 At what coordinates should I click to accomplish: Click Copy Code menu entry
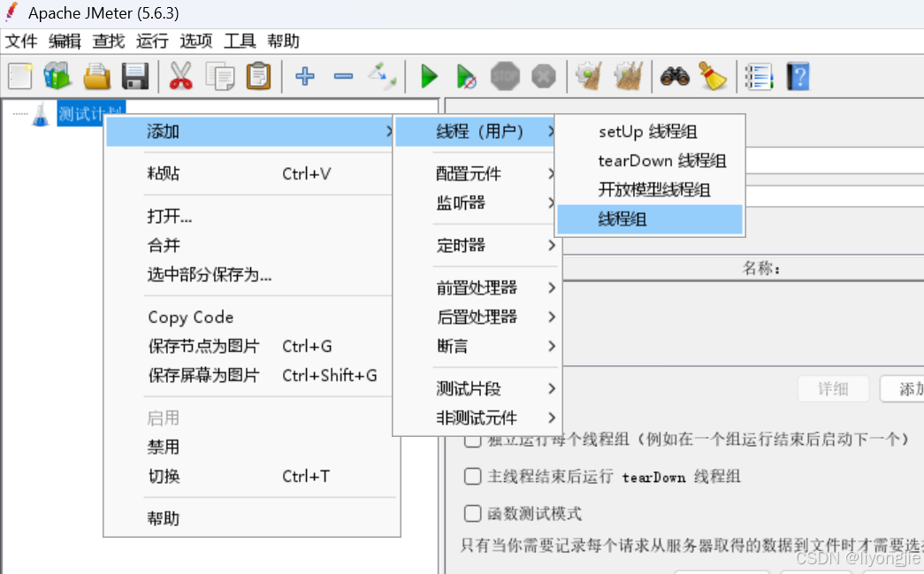pos(250,317)
